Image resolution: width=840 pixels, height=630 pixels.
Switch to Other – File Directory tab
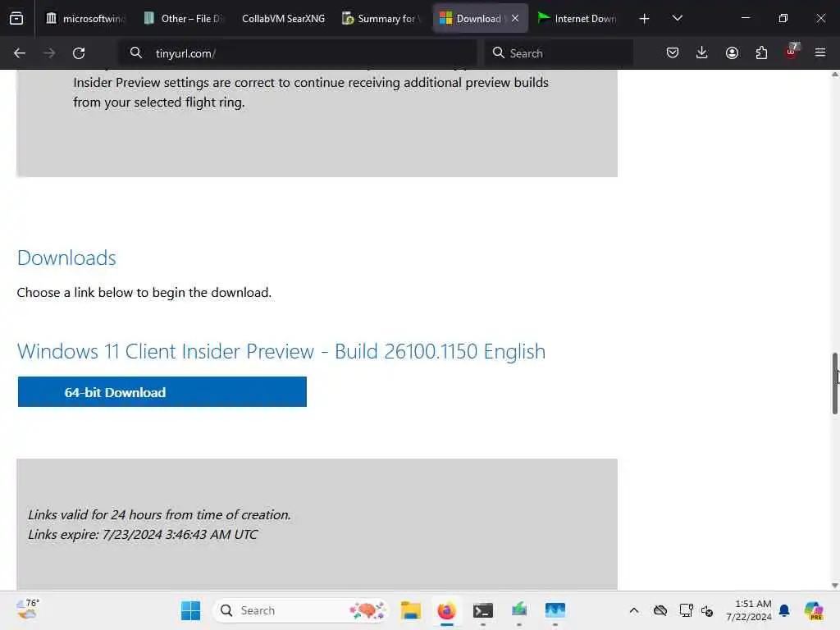(x=185, y=18)
